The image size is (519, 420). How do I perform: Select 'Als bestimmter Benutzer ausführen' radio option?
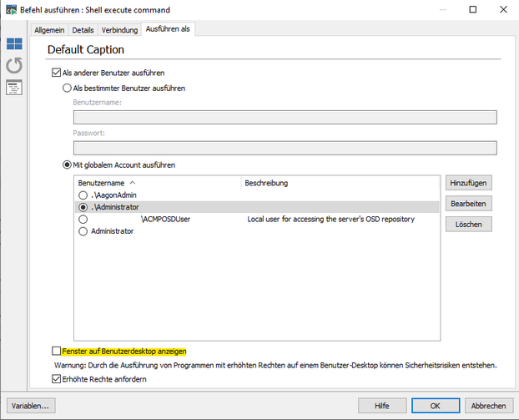pyautogui.click(x=68, y=88)
